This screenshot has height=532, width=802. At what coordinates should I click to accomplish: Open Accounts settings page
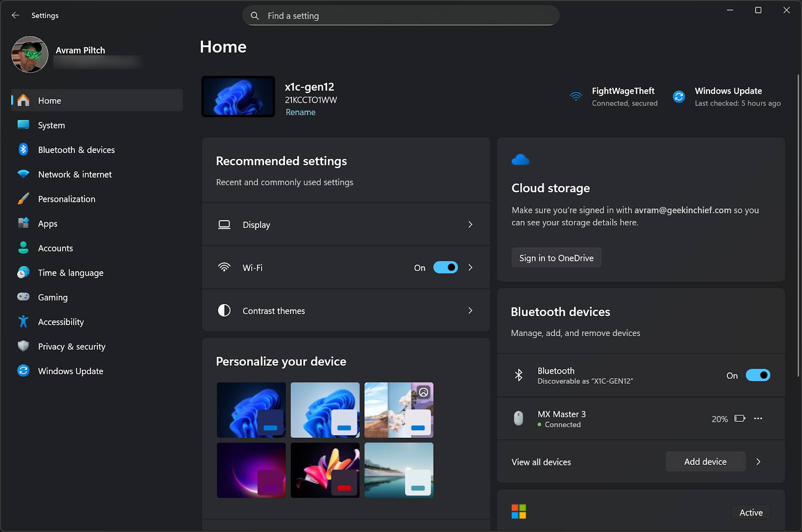[97, 247]
